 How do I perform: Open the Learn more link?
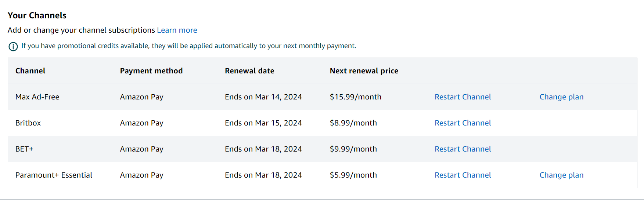pos(177,30)
